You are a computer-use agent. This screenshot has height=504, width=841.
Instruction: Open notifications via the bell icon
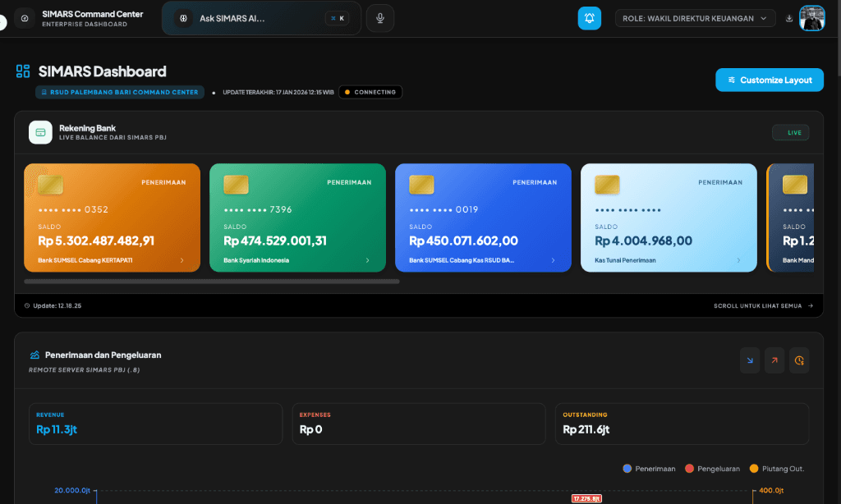(x=589, y=18)
